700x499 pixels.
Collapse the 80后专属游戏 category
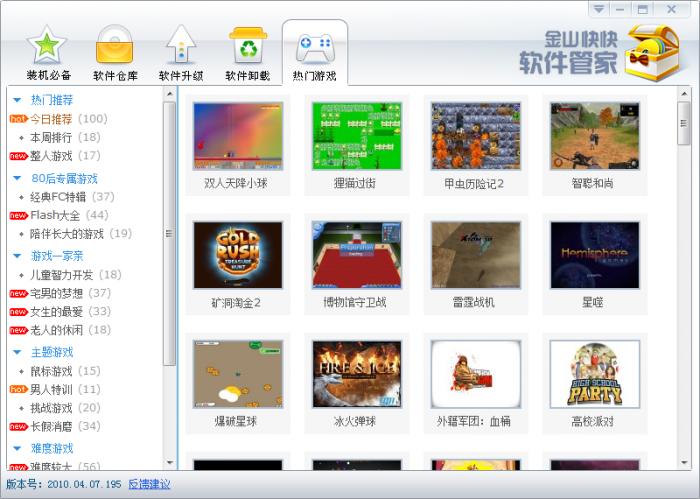coord(17,178)
